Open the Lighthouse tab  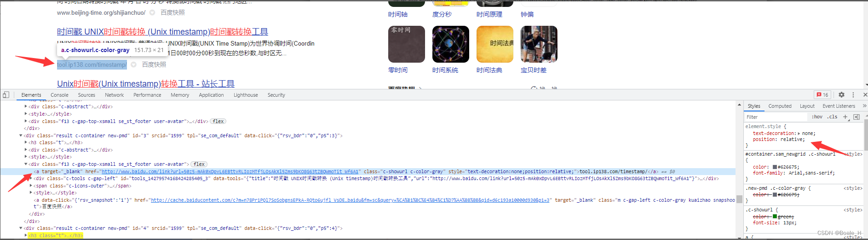point(246,95)
